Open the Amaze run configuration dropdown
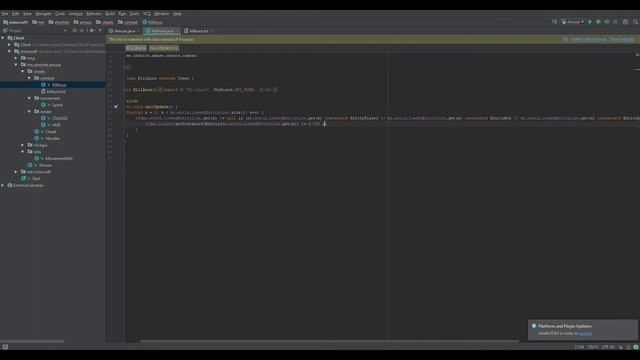The height and width of the screenshot is (360, 640). (x=572, y=22)
